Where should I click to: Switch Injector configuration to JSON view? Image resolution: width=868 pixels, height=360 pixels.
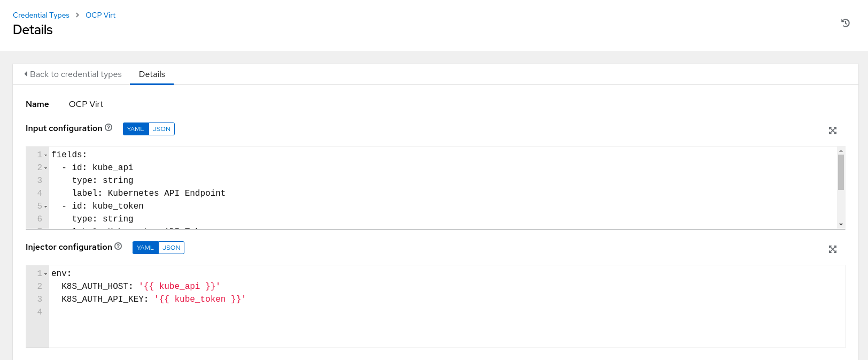[171, 248]
